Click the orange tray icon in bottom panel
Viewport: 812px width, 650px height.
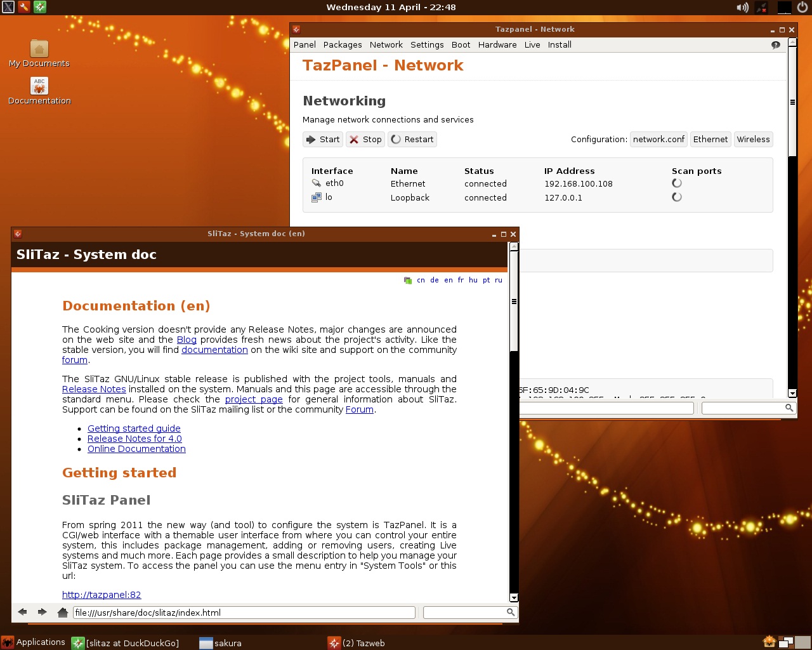coord(769,642)
